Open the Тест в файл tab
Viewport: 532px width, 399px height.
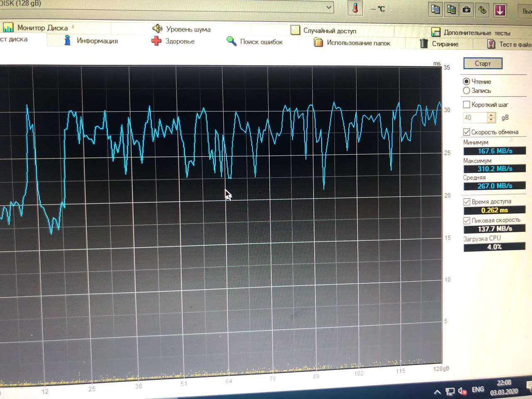(x=509, y=44)
